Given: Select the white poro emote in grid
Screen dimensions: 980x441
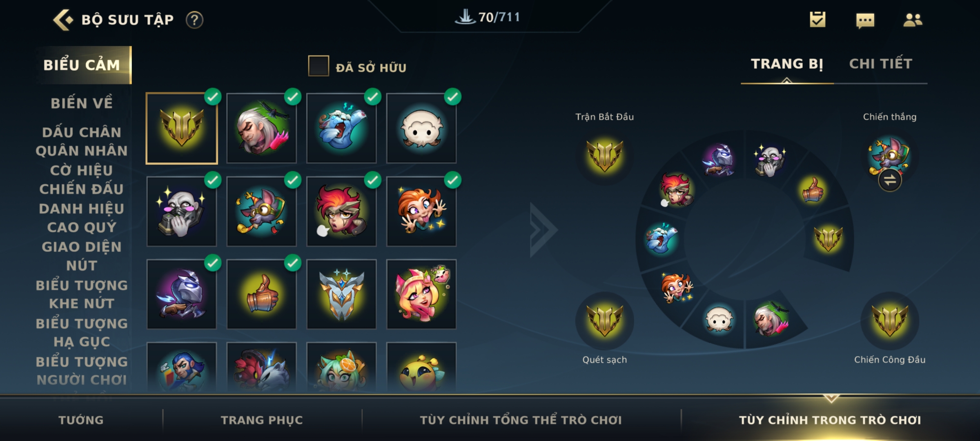Looking at the screenshot, I should pyautogui.click(x=421, y=128).
